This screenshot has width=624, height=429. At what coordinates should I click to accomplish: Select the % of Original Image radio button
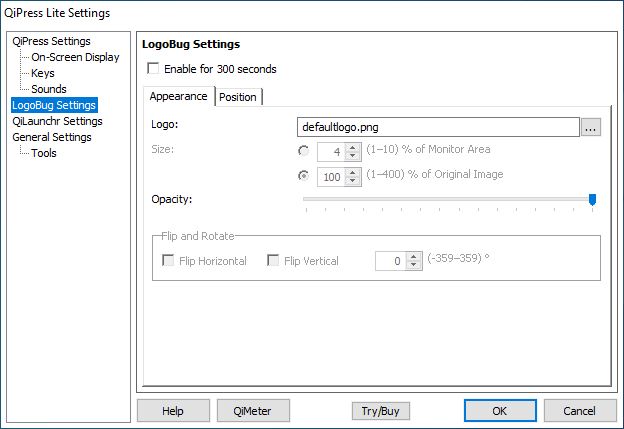[304, 176]
